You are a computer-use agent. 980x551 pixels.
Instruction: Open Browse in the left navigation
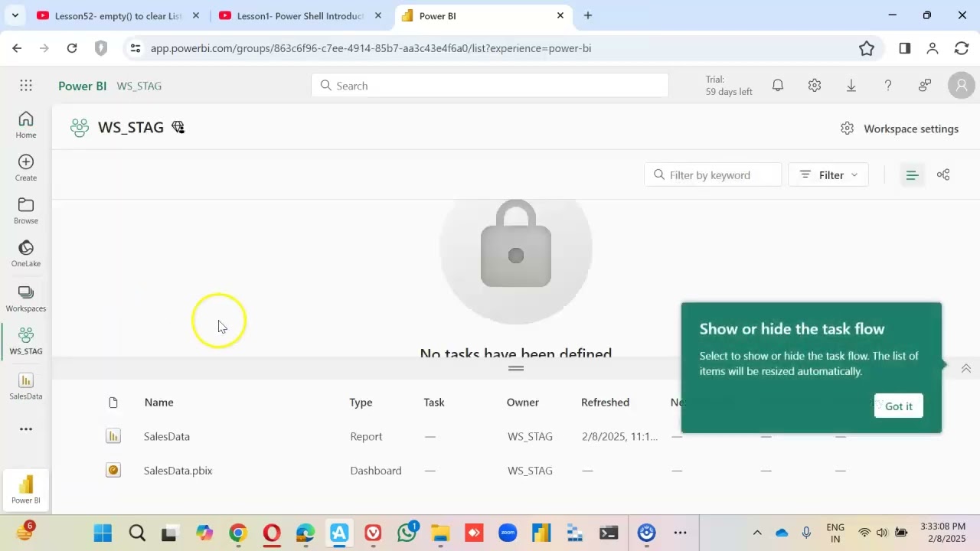click(x=26, y=210)
